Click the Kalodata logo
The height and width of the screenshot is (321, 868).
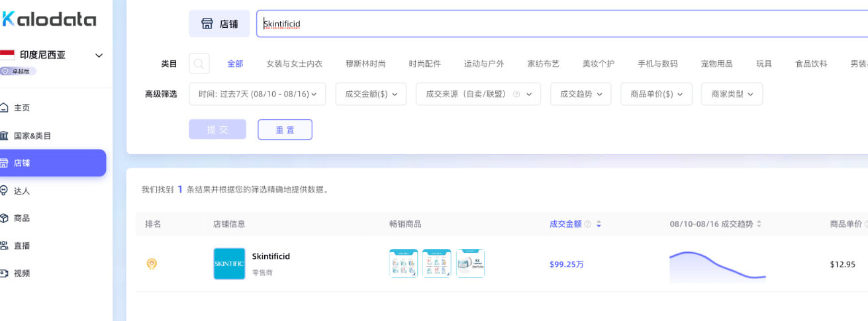click(48, 19)
